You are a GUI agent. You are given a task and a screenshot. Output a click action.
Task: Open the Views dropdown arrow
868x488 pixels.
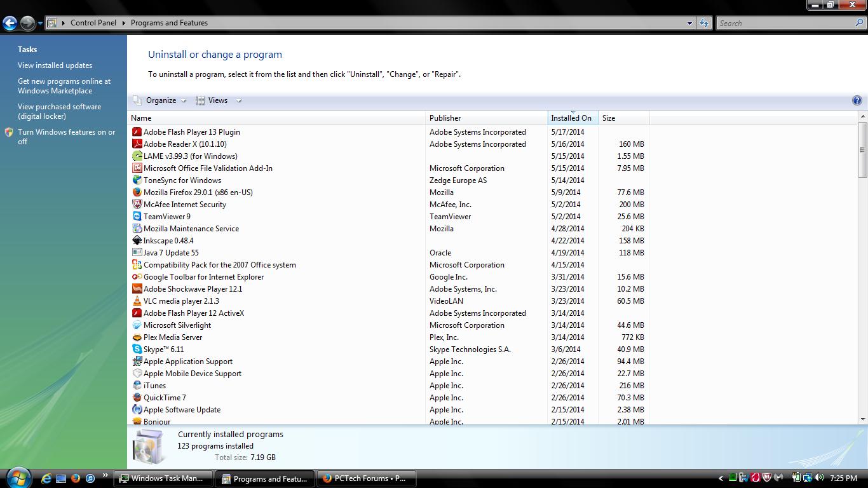click(x=239, y=100)
